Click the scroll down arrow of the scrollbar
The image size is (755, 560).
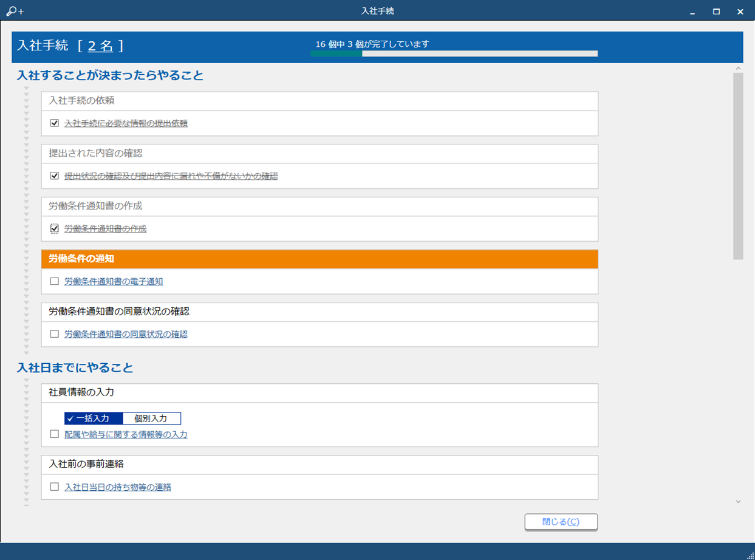(738, 502)
